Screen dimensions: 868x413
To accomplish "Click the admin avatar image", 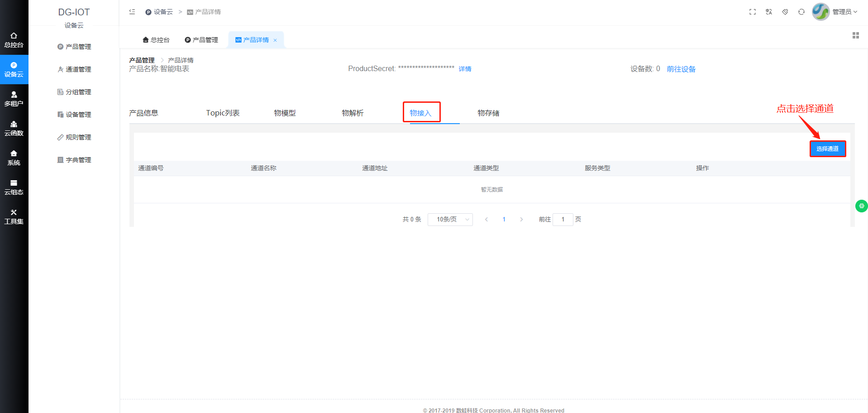I will (821, 12).
